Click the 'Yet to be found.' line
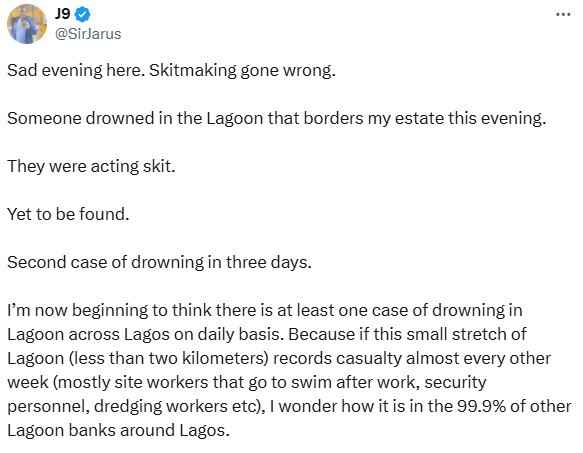 [x=68, y=214]
